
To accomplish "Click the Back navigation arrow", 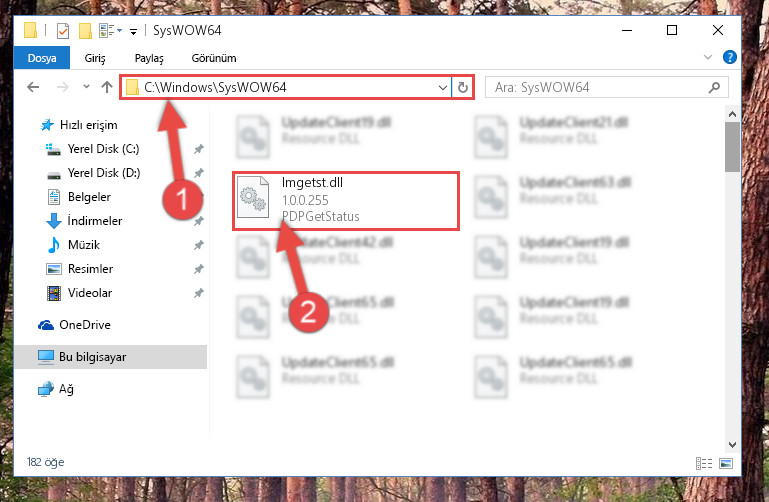I will pyautogui.click(x=33, y=87).
